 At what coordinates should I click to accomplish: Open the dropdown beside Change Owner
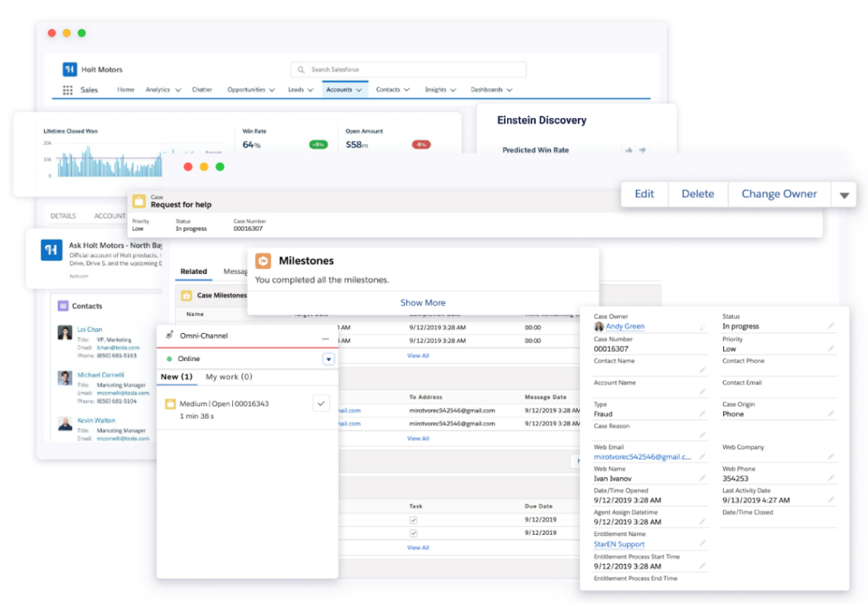(844, 194)
